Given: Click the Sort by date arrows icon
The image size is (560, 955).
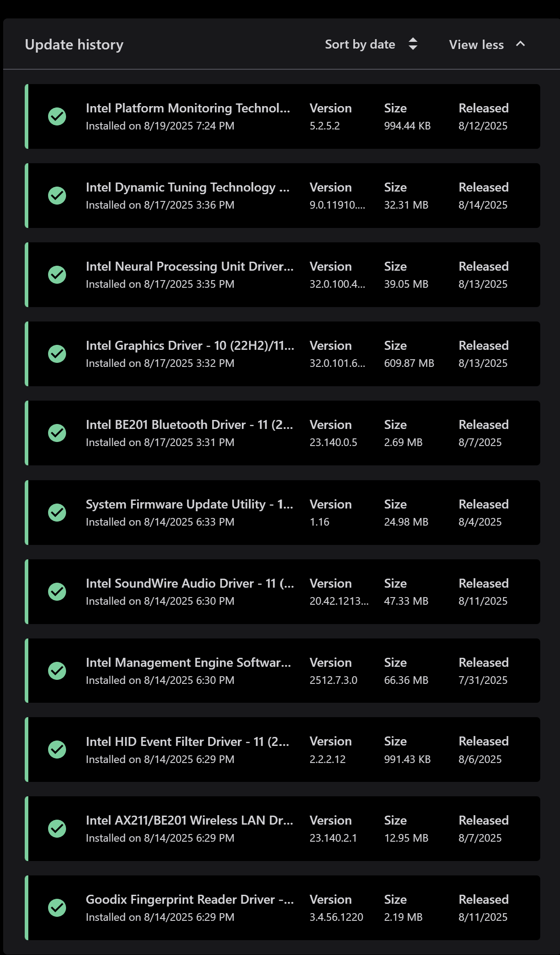Looking at the screenshot, I should 413,44.
